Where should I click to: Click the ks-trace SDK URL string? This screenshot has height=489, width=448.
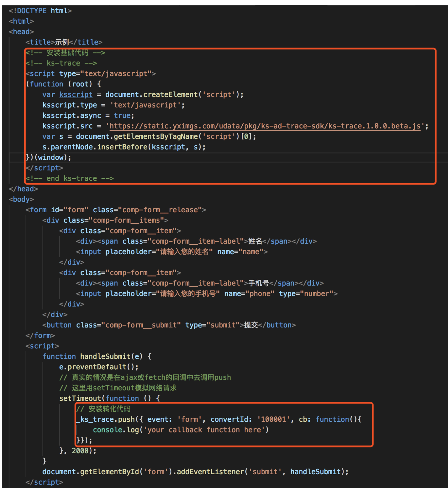click(x=265, y=126)
